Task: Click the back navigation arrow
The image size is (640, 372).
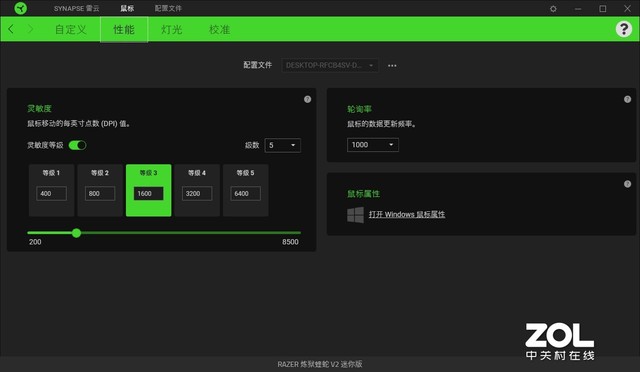Action: point(11,29)
